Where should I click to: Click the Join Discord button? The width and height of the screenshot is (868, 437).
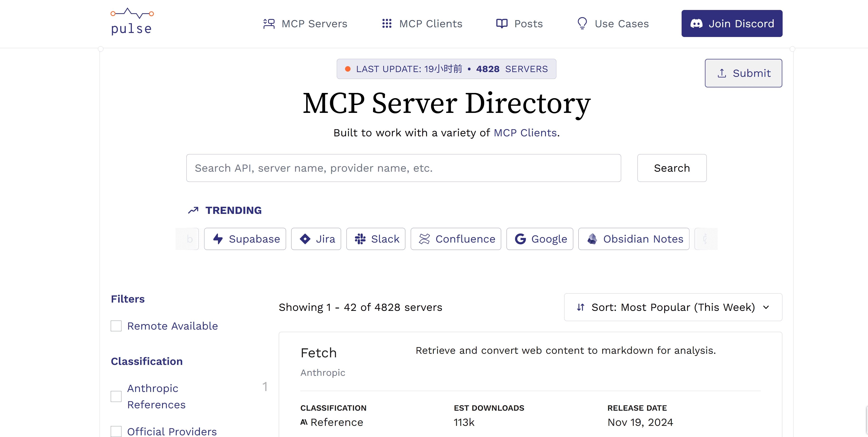point(732,23)
